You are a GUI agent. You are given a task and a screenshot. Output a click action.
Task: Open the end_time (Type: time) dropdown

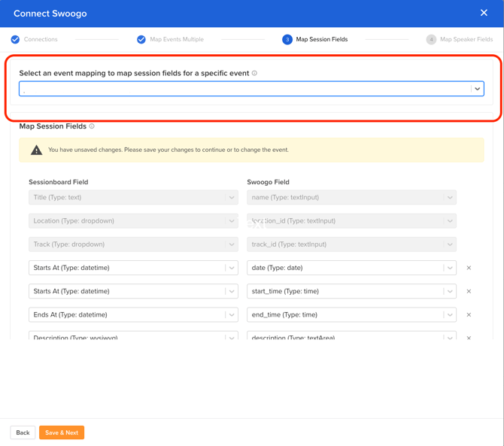tap(351, 314)
